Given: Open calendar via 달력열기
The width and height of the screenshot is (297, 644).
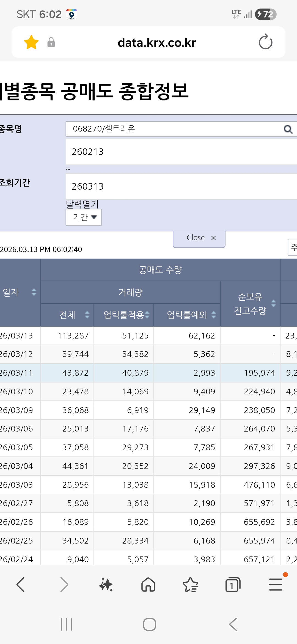Looking at the screenshot, I should [x=82, y=204].
